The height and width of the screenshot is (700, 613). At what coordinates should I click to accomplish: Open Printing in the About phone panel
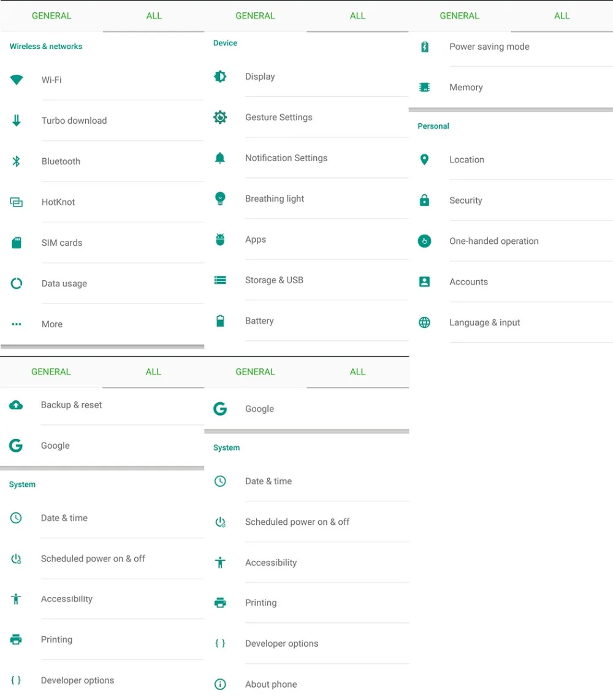[306, 603]
